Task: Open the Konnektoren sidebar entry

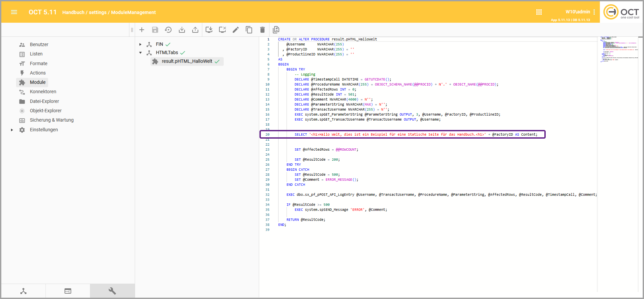Action: (x=43, y=92)
